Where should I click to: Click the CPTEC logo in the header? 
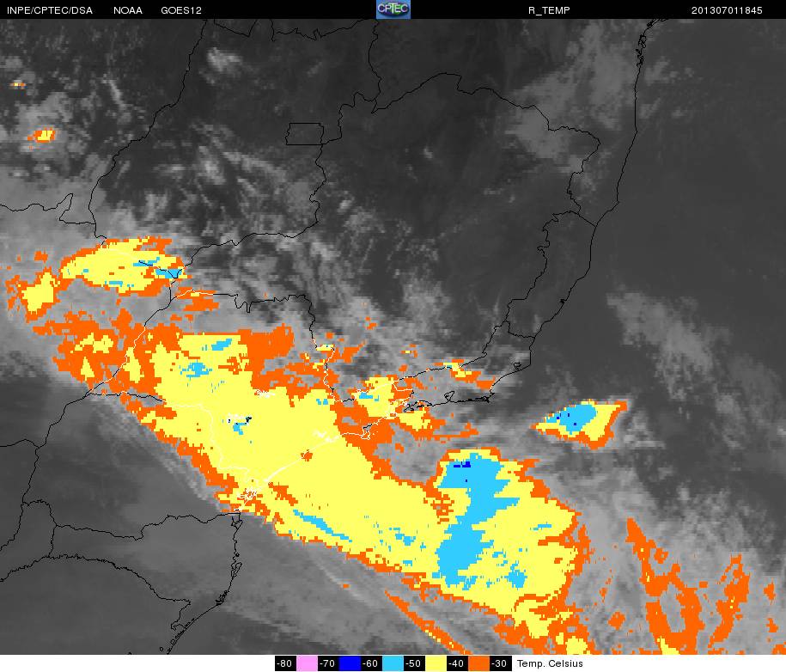[x=393, y=9]
